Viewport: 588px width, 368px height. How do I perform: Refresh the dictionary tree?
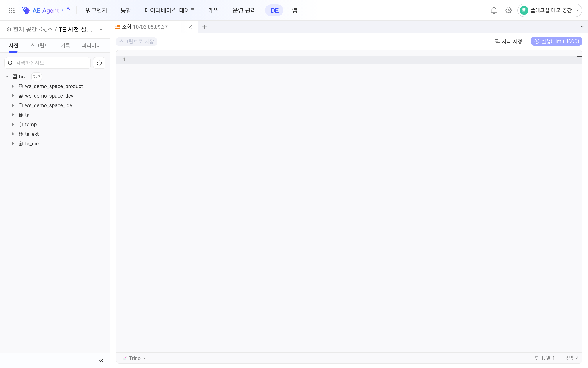pyautogui.click(x=99, y=63)
